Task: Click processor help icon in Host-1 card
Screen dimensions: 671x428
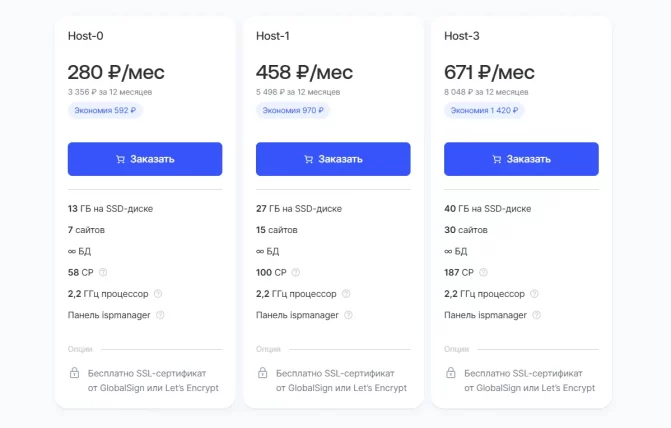Action: point(346,294)
